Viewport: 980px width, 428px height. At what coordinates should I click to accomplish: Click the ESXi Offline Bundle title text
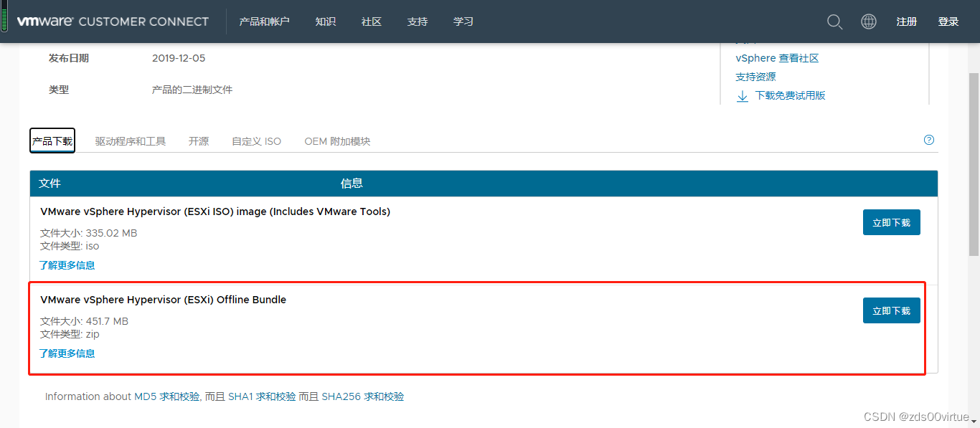(164, 300)
